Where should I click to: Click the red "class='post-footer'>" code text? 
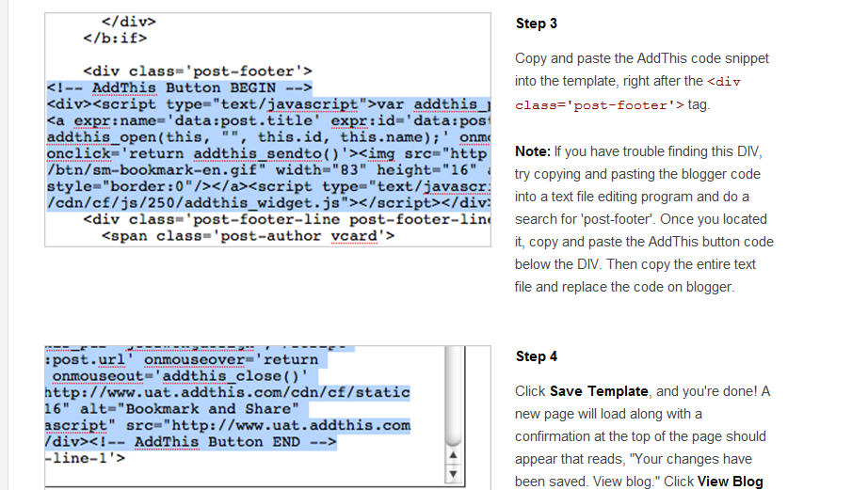pyautogui.click(x=600, y=105)
